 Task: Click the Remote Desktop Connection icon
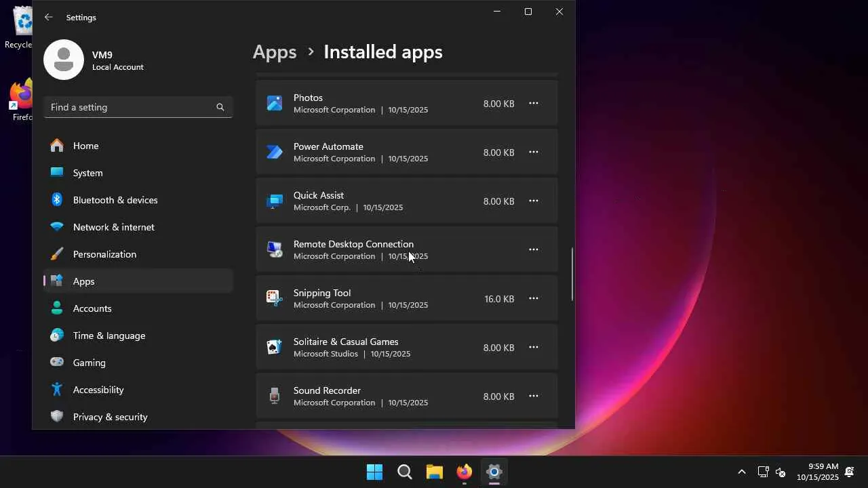point(275,250)
